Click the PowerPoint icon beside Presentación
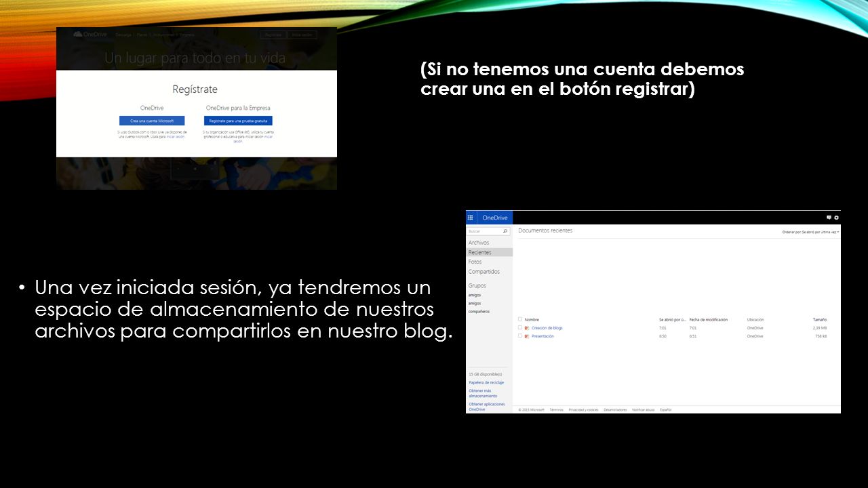The image size is (868, 488). coord(527,336)
